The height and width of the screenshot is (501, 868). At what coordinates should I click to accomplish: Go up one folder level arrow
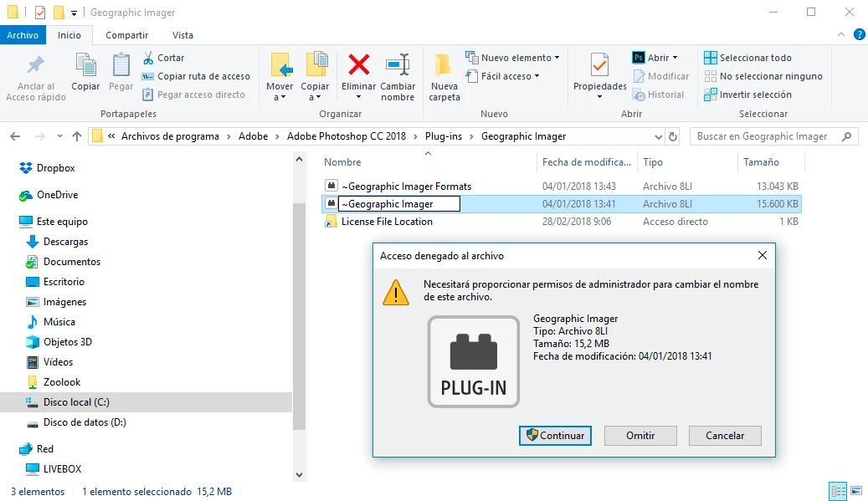[77, 136]
